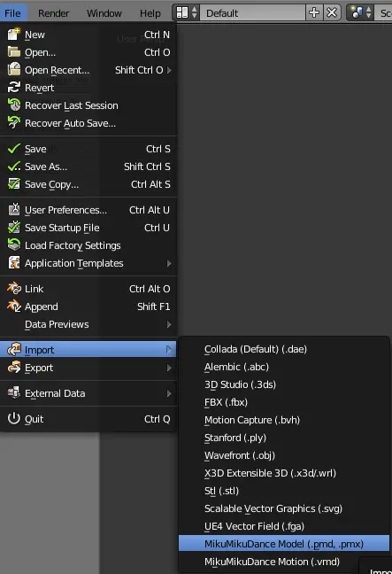This screenshot has height=574, width=392.
Task: Select Alembic (.abc) import
Action: [x=284, y=367]
